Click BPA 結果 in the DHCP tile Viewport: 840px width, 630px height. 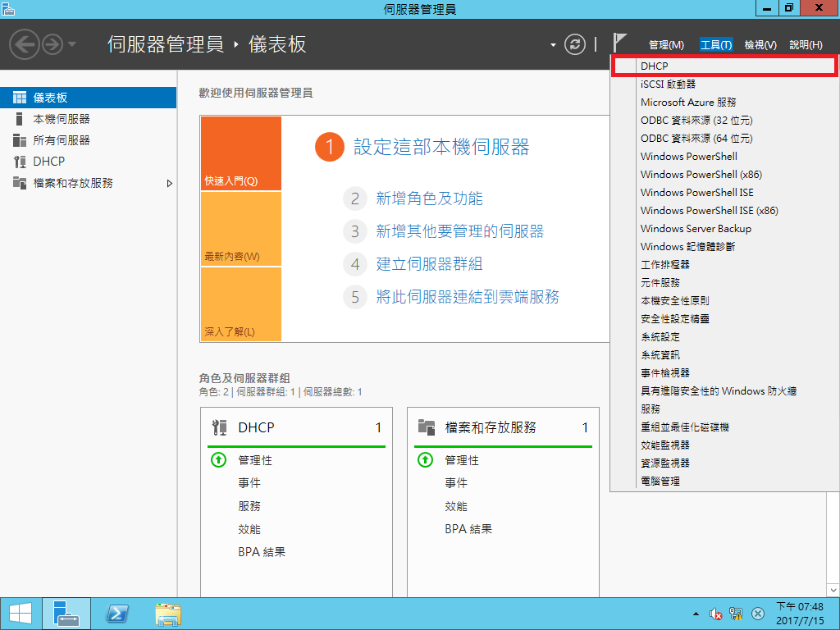[x=262, y=552]
